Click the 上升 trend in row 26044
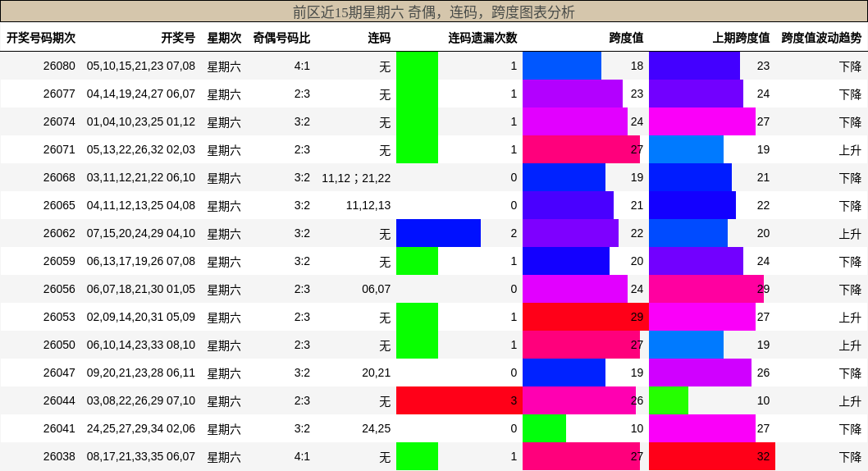 click(x=850, y=400)
